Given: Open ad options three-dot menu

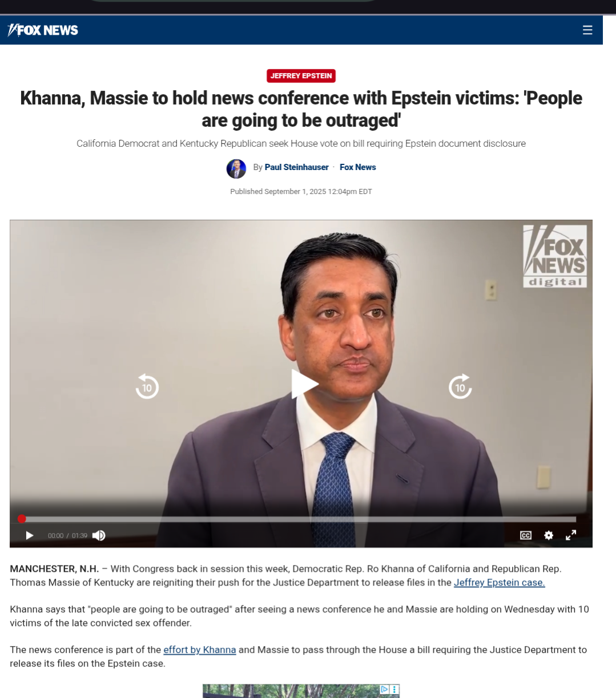Looking at the screenshot, I should point(394,689).
